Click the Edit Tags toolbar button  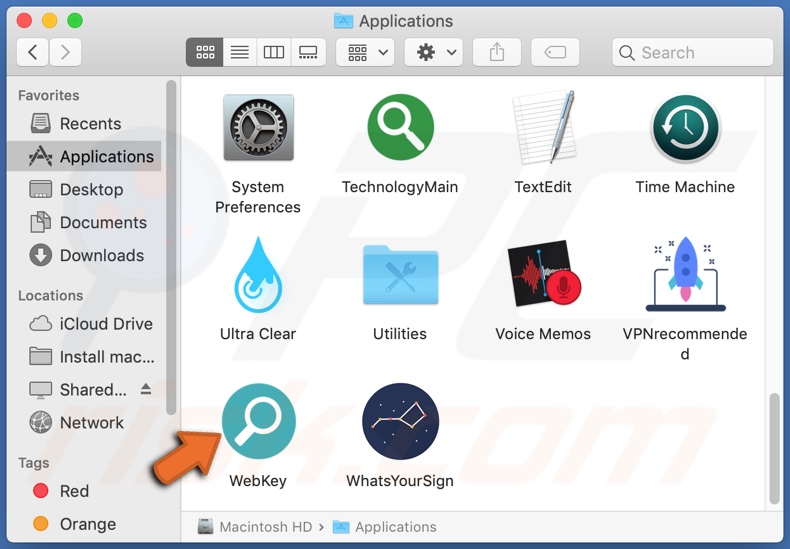tap(555, 52)
